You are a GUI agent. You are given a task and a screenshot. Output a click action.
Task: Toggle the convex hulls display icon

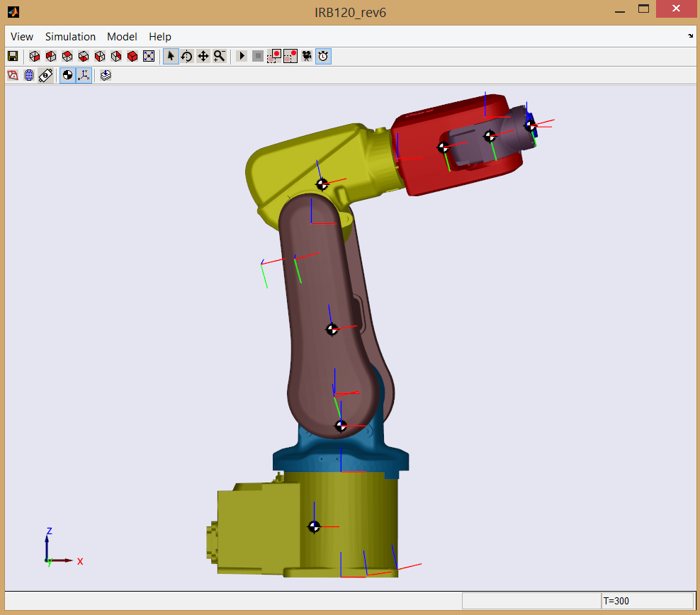click(x=13, y=75)
